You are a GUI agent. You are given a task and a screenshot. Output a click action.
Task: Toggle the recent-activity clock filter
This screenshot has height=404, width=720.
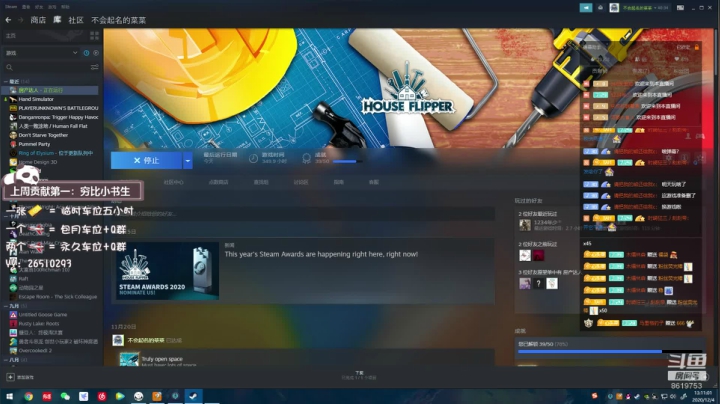click(86, 53)
